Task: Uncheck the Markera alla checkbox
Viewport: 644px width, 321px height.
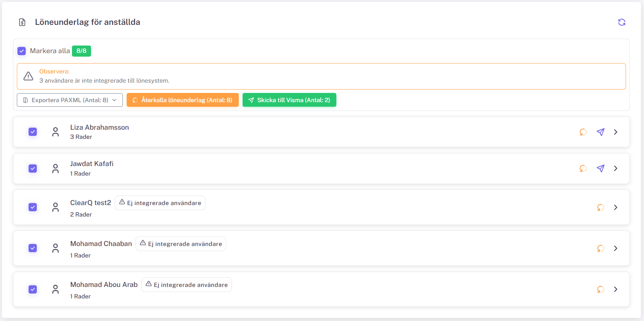Action: pyautogui.click(x=22, y=51)
